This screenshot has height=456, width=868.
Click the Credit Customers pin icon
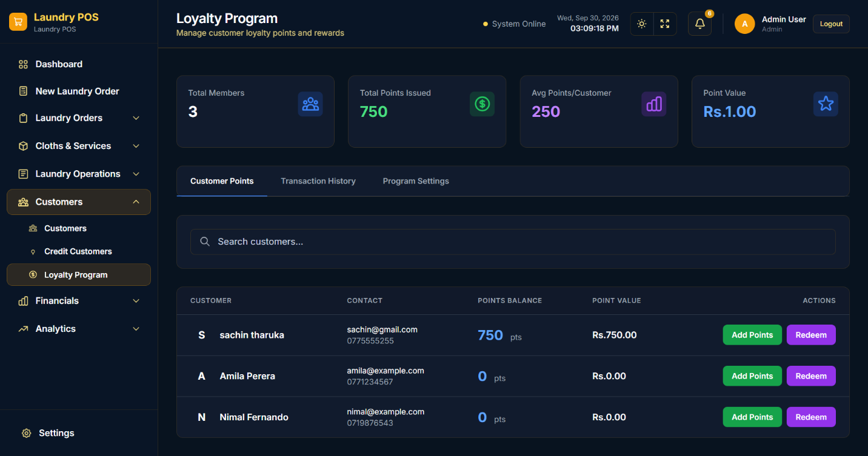(x=33, y=251)
